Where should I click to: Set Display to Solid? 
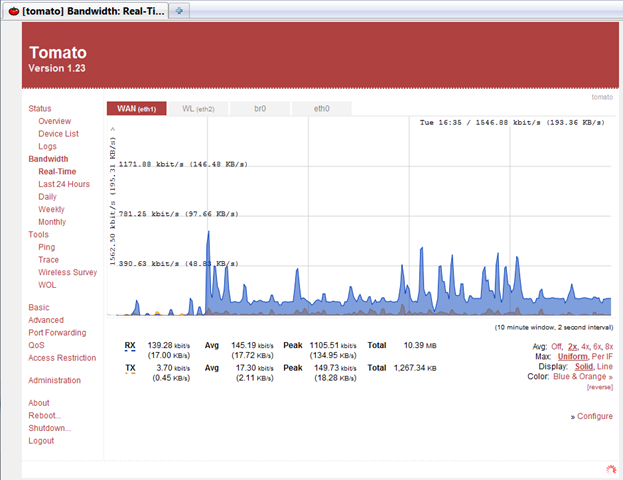584,366
